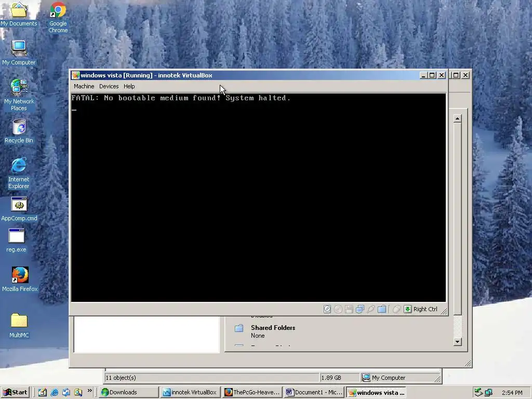Screen dimensions: 532x399
Task: Click the Shared Folders entry in VirtualBox manager
Action: point(273,328)
